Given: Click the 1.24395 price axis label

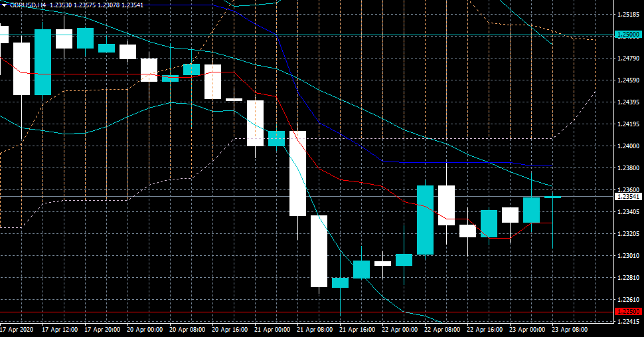Looking at the screenshot, I should click(628, 102).
